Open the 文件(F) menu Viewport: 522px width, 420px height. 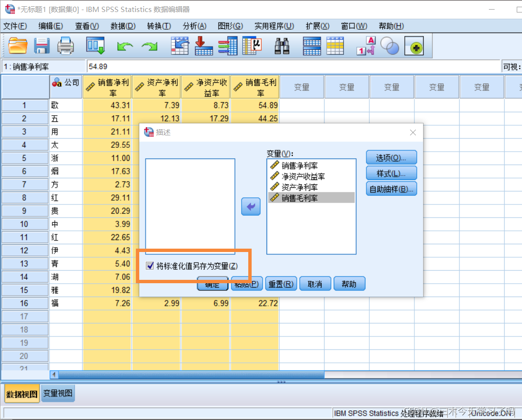[x=15, y=26]
